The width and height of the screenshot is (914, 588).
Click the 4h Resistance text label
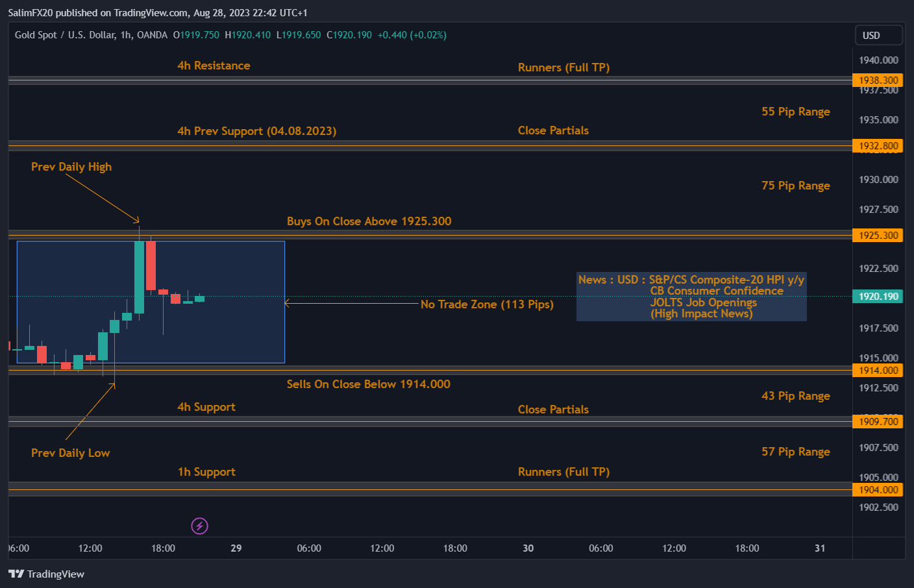(x=214, y=66)
